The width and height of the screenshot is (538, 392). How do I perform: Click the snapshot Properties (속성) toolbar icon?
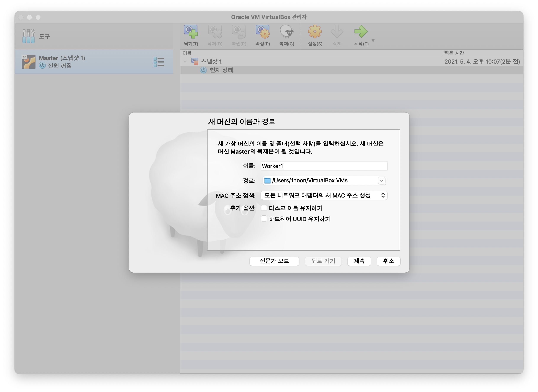[x=263, y=32]
